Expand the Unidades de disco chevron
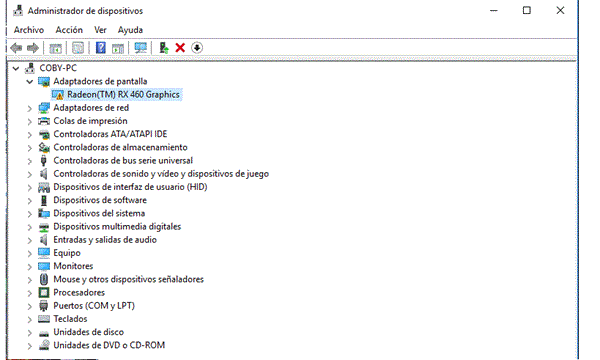The height and width of the screenshot is (360, 600). click(29, 332)
